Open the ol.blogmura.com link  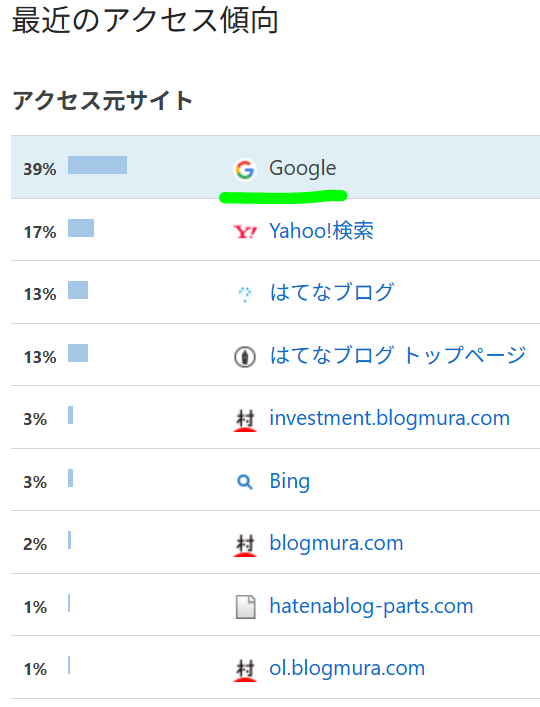(x=347, y=668)
